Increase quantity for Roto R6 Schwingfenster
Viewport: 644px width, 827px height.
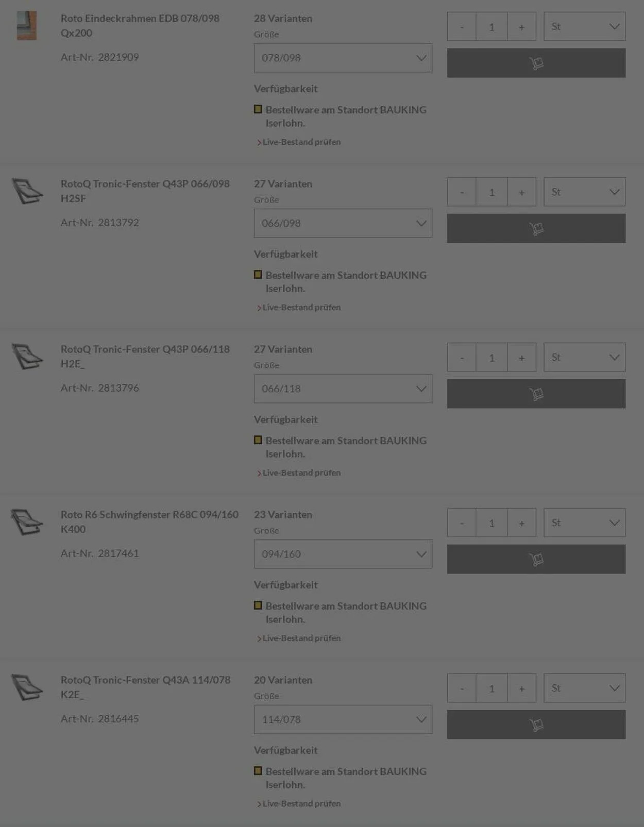tap(521, 523)
